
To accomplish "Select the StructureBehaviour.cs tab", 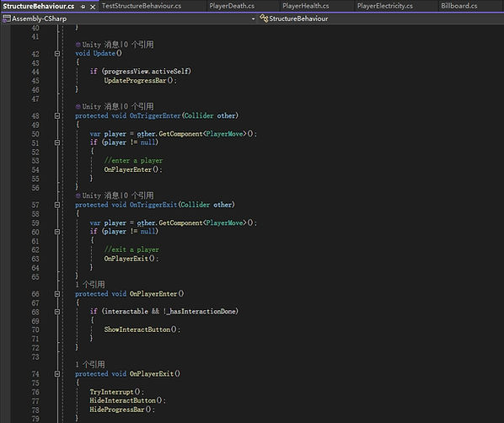I will coord(38,6).
